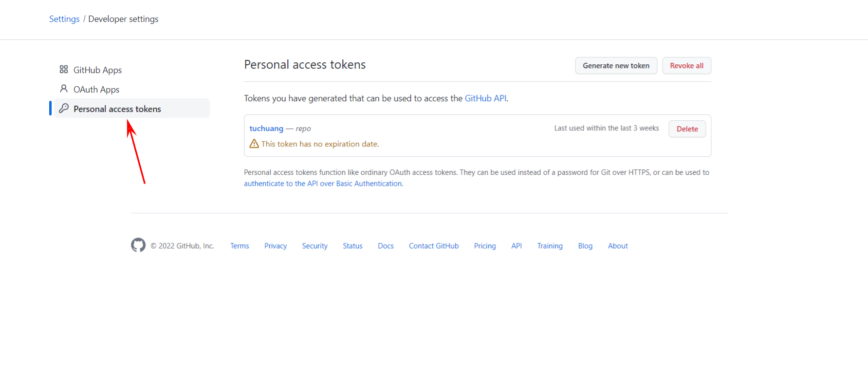Viewport: 868px width, 369px height.
Task: Click Generate new token button
Action: click(616, 66)
